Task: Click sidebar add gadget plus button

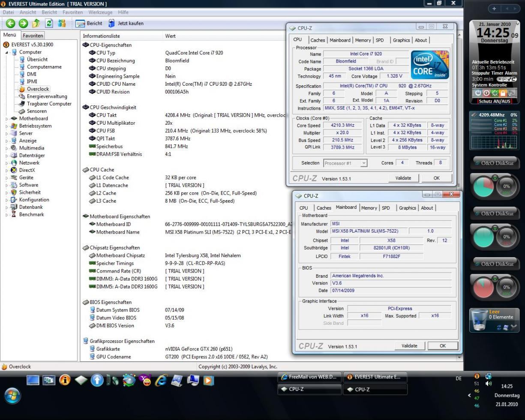Action: [494, 9]
